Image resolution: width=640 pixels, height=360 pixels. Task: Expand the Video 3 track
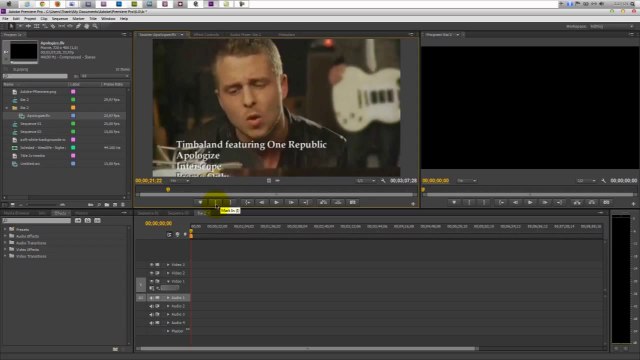point(168,265)
